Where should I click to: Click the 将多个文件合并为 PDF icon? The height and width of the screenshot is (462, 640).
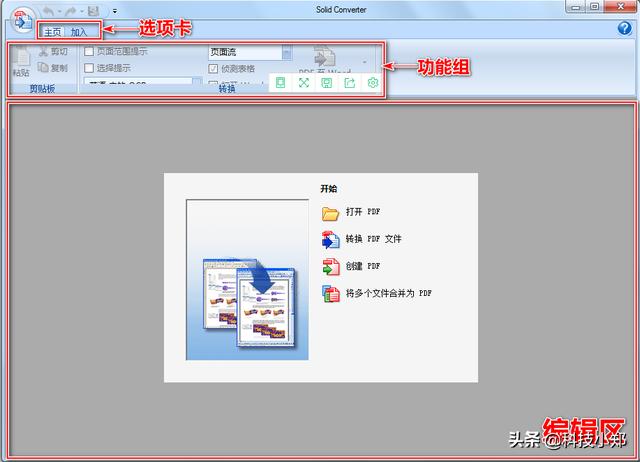click(x=331, y=294)
